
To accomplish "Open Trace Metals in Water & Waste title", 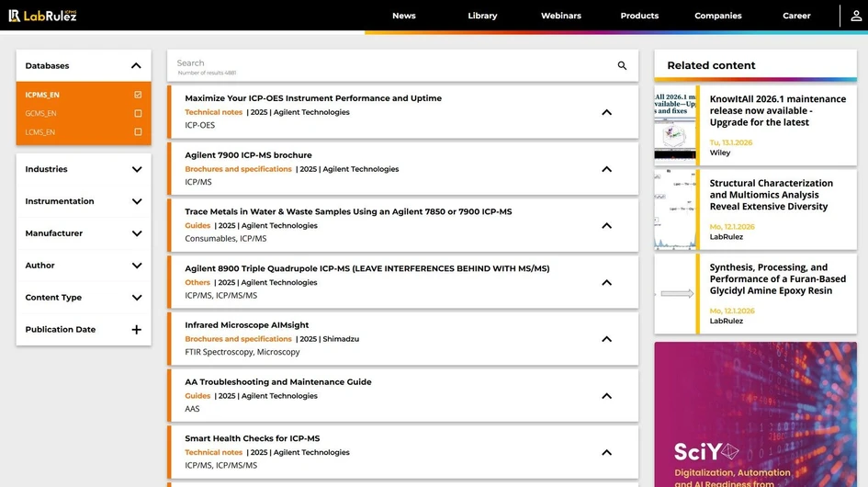I will 348,211.
